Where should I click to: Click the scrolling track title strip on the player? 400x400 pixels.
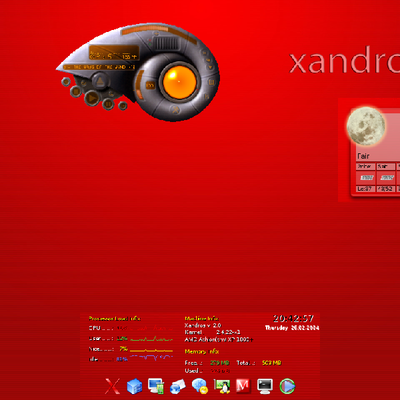click(x=99, y=67)
